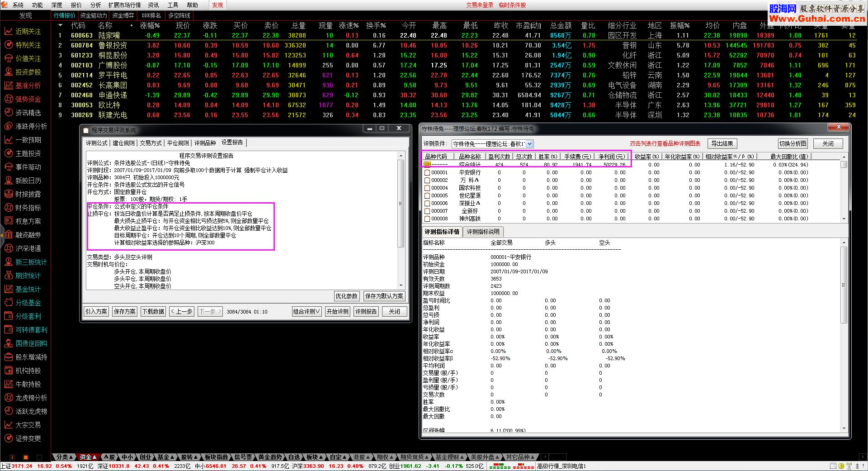Click the 下载数据 button

tap(153, 311)
